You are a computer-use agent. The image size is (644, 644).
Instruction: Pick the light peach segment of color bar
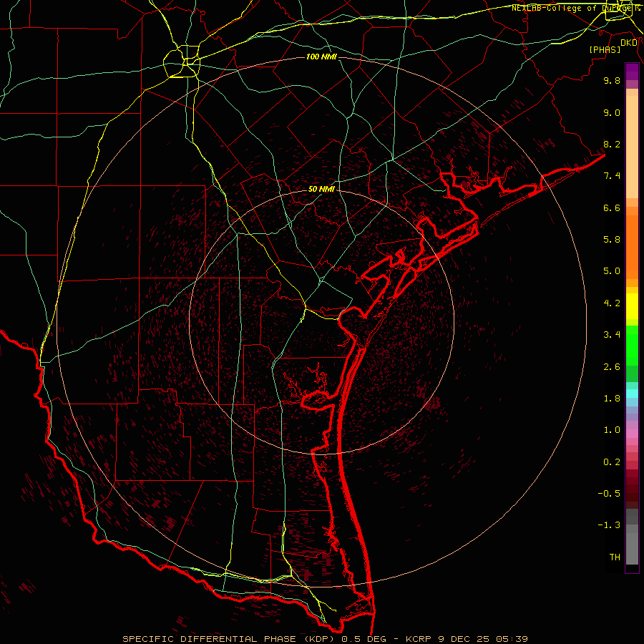click(x=632, y=147)
